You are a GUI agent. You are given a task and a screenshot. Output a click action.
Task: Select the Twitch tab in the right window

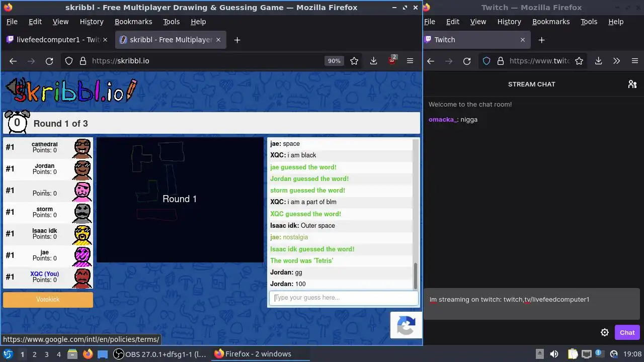476,40
